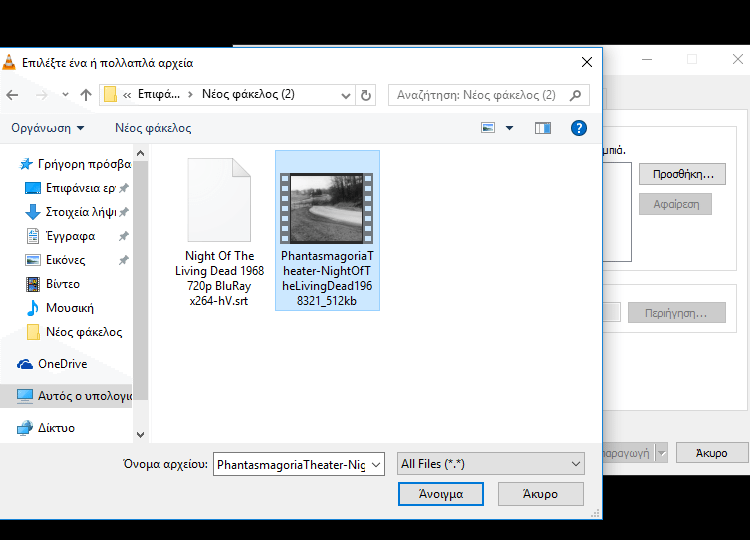
Task: Change the view mode icon
Action: point(488,128)
